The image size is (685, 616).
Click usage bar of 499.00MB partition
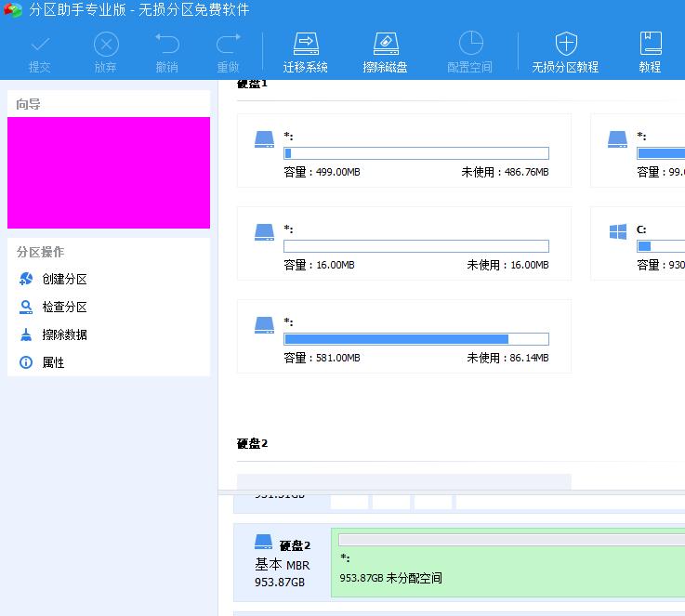point(416,153)
